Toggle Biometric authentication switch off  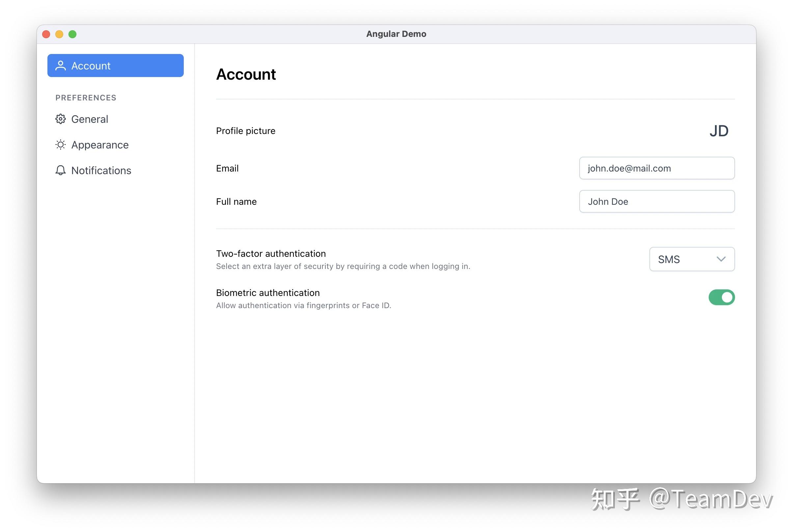click(x=722, y=297)
